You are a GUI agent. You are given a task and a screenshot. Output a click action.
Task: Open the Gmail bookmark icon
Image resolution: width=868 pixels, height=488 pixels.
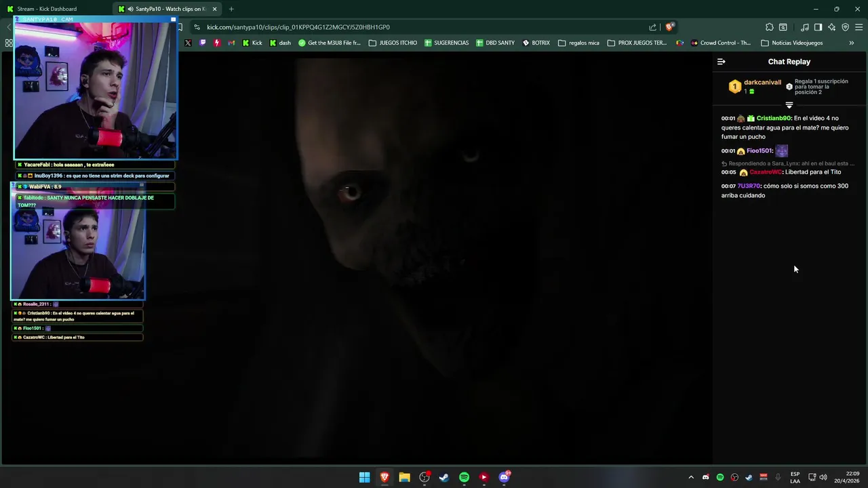coord(231,43)
